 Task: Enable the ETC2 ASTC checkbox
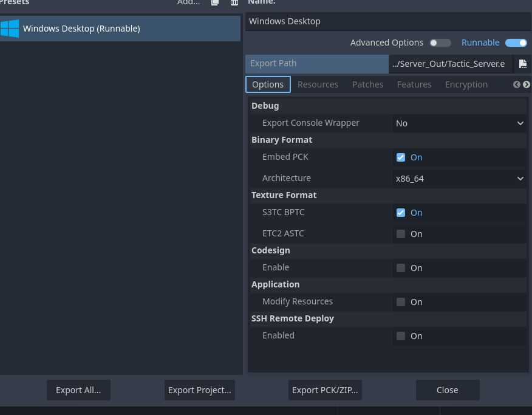click(401, 234)
